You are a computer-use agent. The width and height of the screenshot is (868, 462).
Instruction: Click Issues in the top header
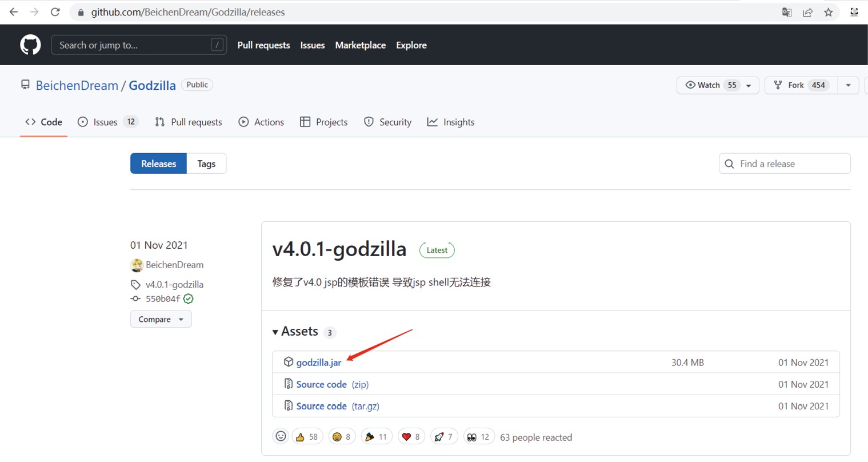point(313,45)
